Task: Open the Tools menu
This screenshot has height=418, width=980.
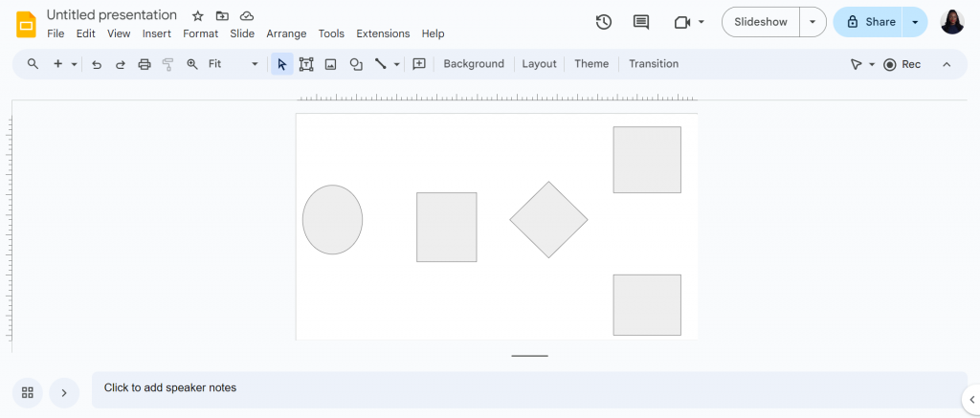Action: click(x=331, y=33)
